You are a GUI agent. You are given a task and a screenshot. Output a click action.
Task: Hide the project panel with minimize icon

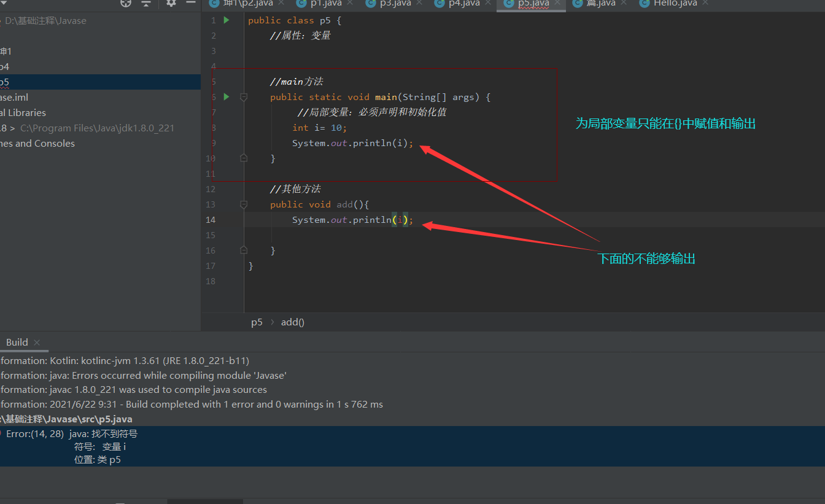pos(191,3)
